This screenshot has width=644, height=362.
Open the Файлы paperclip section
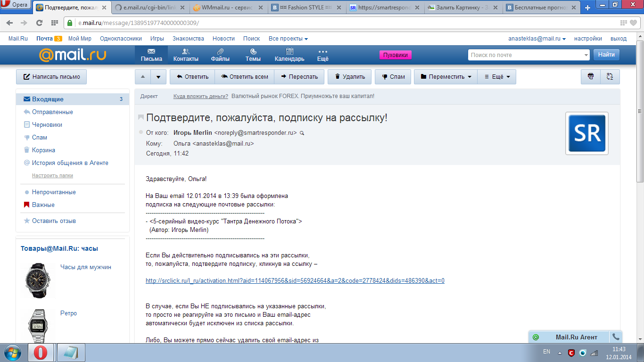click(x=220, y=55)
